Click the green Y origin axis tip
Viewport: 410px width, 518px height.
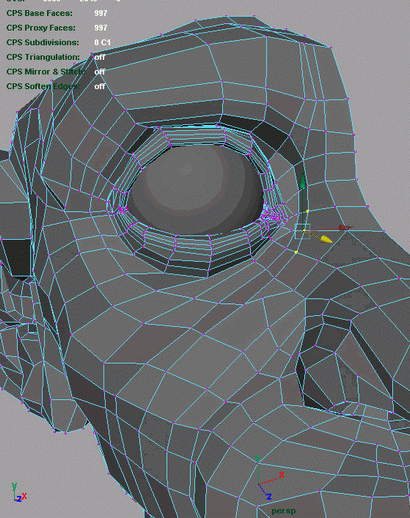(258, 458)
